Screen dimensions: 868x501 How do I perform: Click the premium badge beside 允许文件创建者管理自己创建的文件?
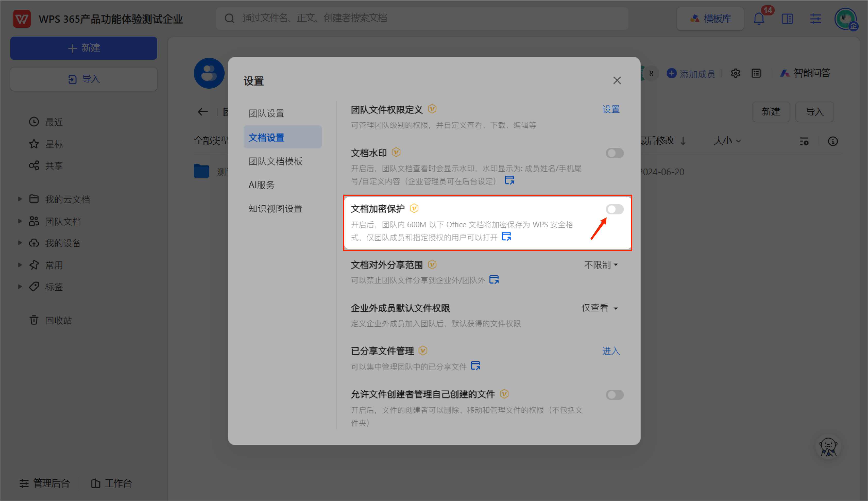[x=504, y=394]
